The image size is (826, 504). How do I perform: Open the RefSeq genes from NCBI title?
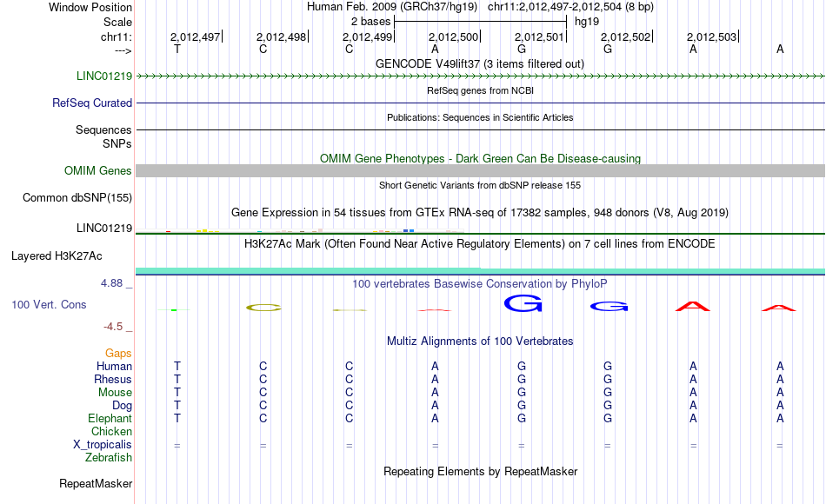coord(480,90)
